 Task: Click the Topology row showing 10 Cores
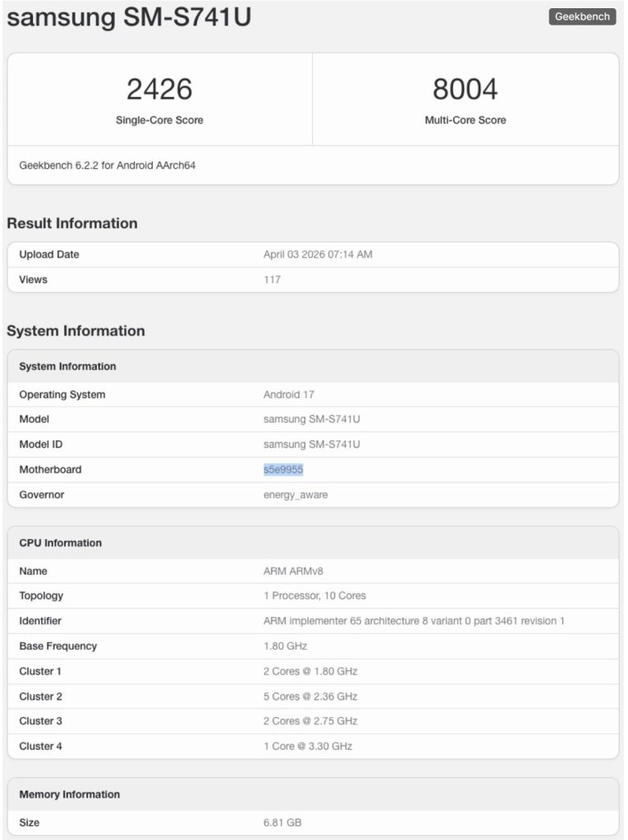314,596
